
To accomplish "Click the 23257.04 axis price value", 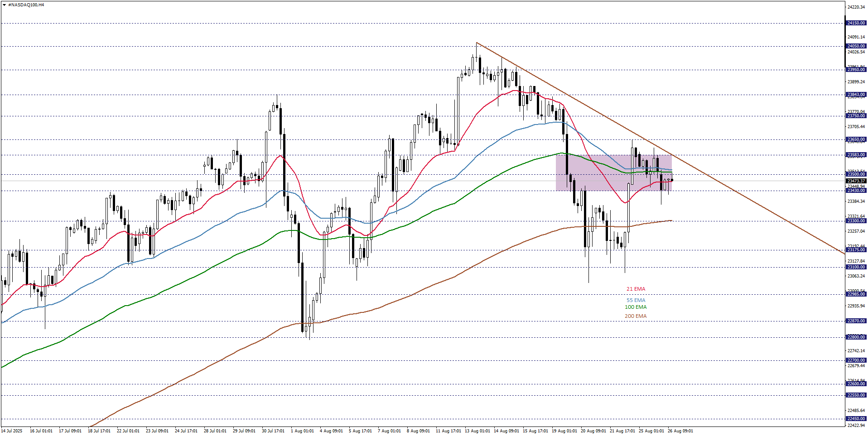I will (856, 231).
